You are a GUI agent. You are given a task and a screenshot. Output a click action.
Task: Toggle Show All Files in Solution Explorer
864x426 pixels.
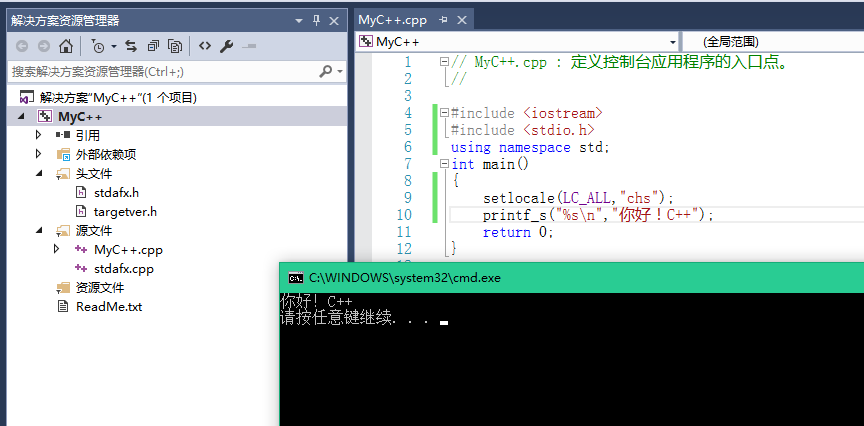coord(175,46)
